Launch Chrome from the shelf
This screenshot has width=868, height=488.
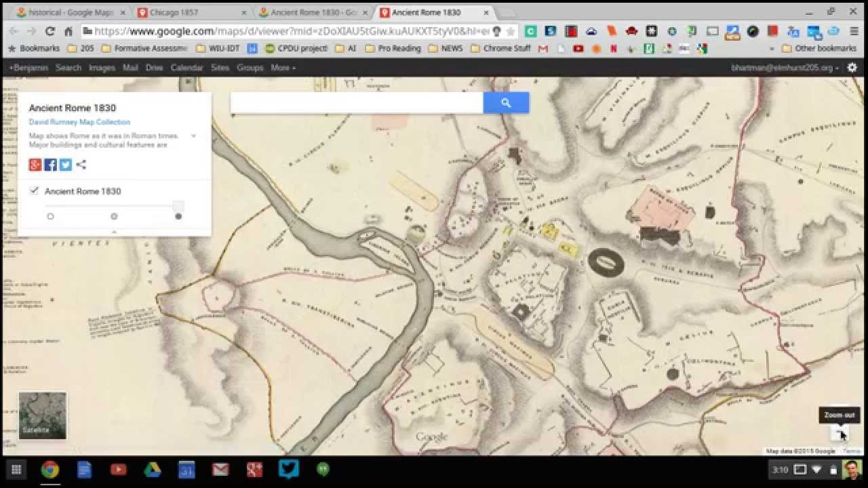(x=50, y=470)
